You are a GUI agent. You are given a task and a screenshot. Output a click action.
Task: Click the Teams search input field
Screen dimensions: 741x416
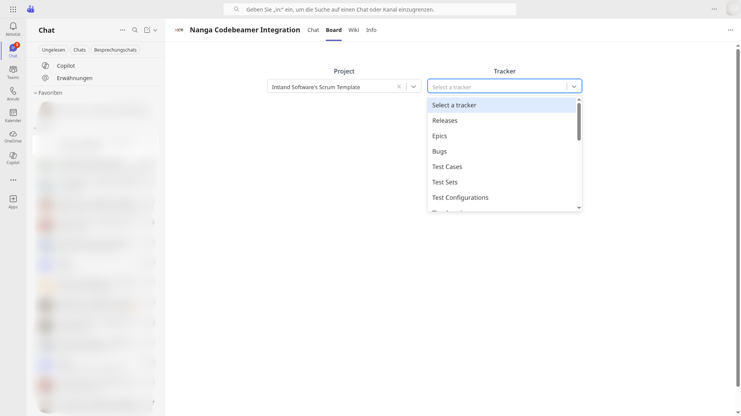pos(370,9)
